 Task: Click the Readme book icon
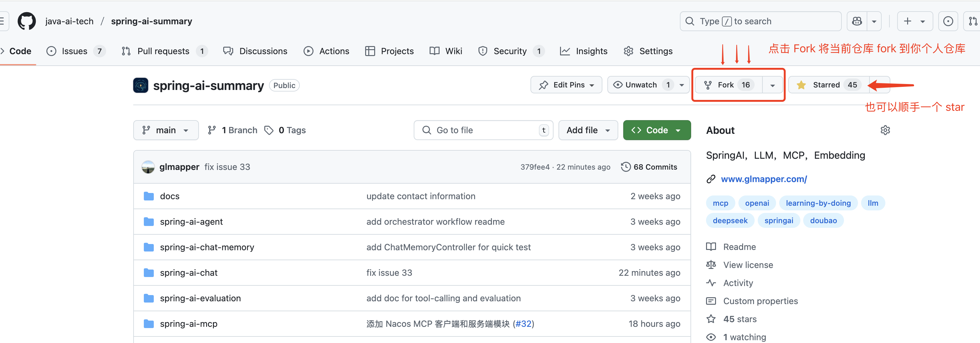(x=711, y=247)
